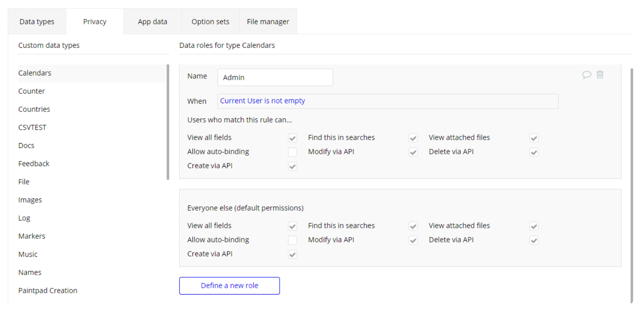The width and height of the screenshot is (644, 318).
Task: Toggle Admin's Find this in searches checkbox
Action: tap(413, 138)
